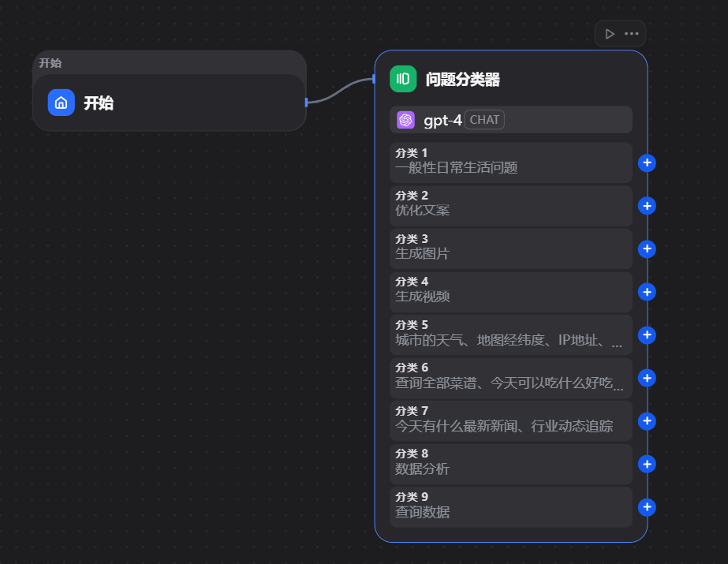Viewport: 728px width, 564px height.
Task: Add a branch from 分类 8 数据分析
Action: pos(647,465)
